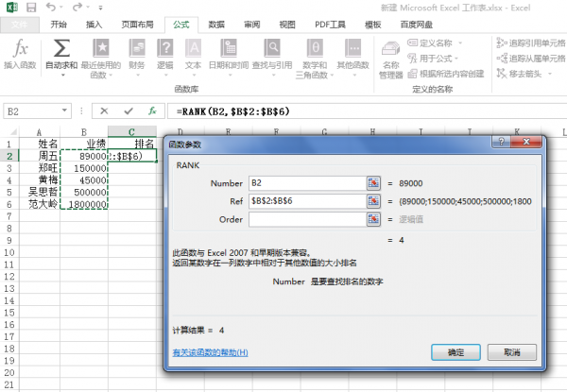Image resolution: width=567 pixels, height=392 pixels.
Task: Expand the Remove Arrows dropdown arrow
Action: (550, 74)
